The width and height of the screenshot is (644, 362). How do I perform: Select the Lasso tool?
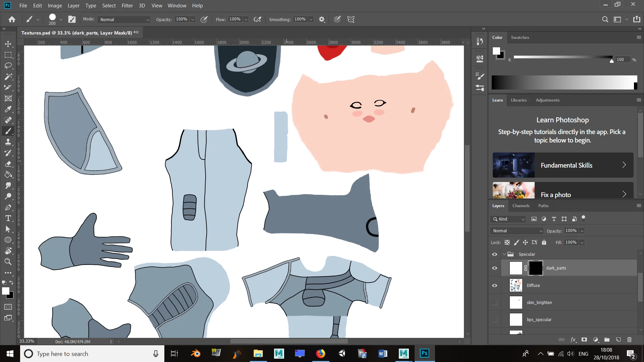[8, 66]
